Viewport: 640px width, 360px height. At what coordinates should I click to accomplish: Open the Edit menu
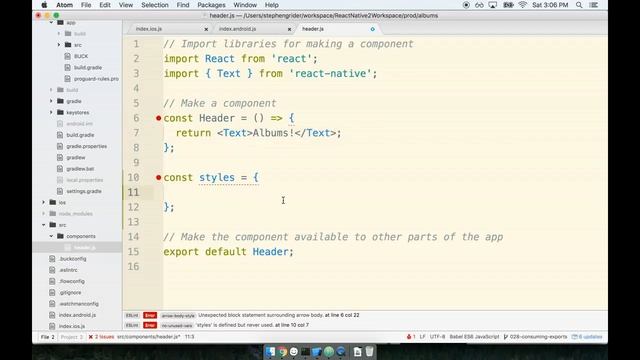coord(105,5)
